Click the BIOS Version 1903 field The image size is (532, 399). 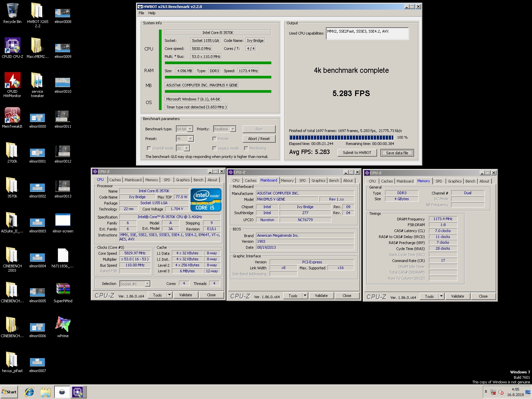click(305, 241)
